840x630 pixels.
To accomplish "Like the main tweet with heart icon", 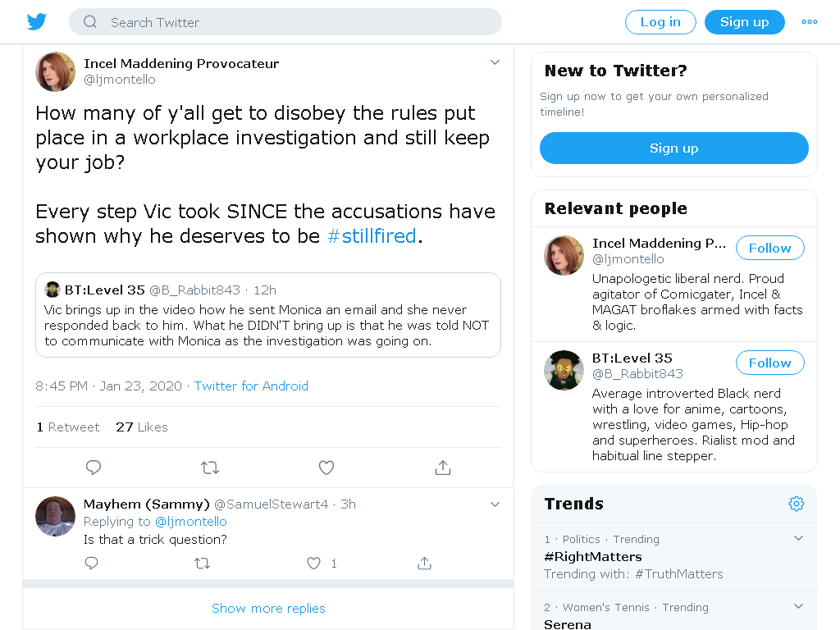I will (326, 468).
